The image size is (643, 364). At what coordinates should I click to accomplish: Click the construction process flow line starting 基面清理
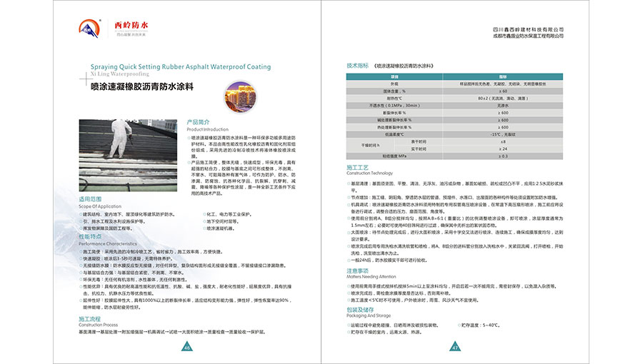pos(171,332)
